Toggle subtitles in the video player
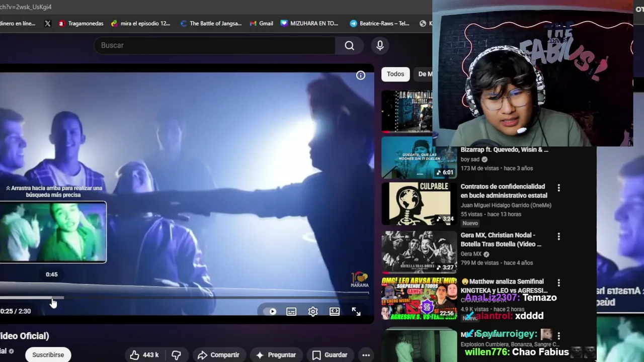 coord(291,311)
